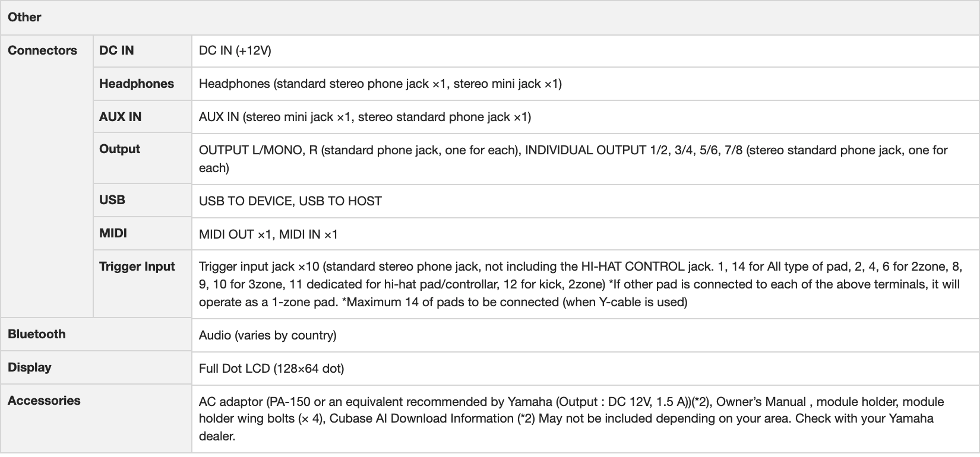The image size is (980, 457).
Task: Click the MIDI OUT ×1, MIDI IN ×1 value
Action: 268,234
